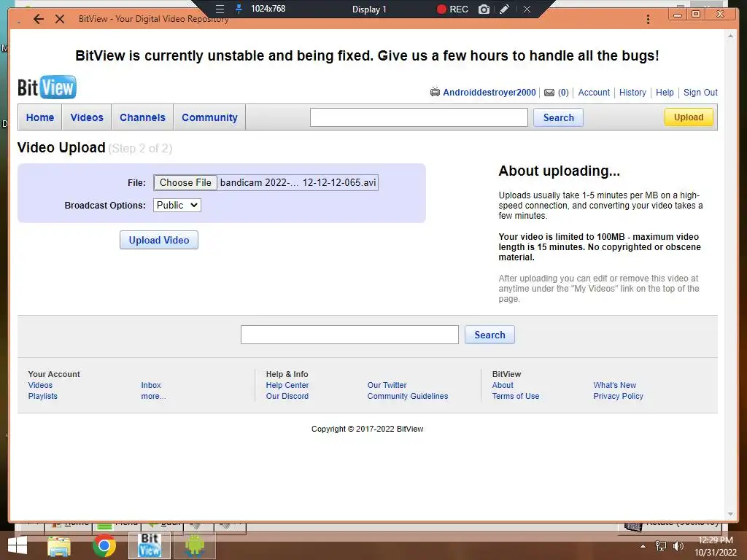Open footer more... link

[x=153, y=396]
